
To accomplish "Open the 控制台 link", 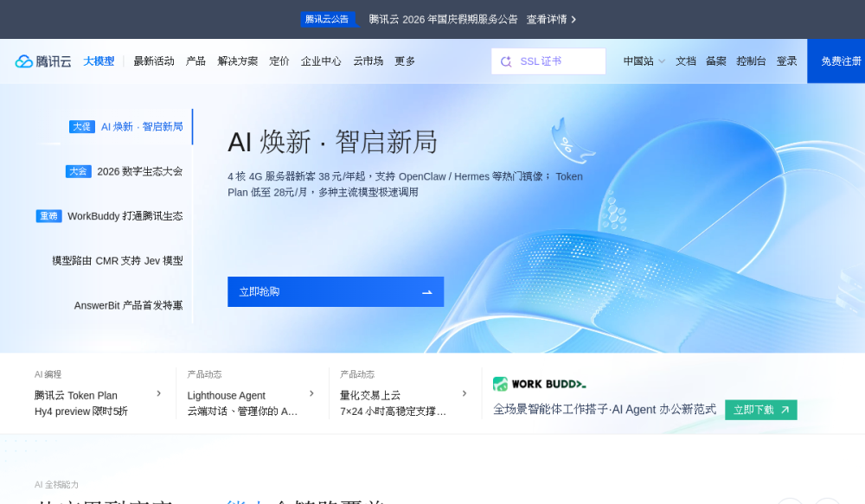I will (x=751, y=61).
